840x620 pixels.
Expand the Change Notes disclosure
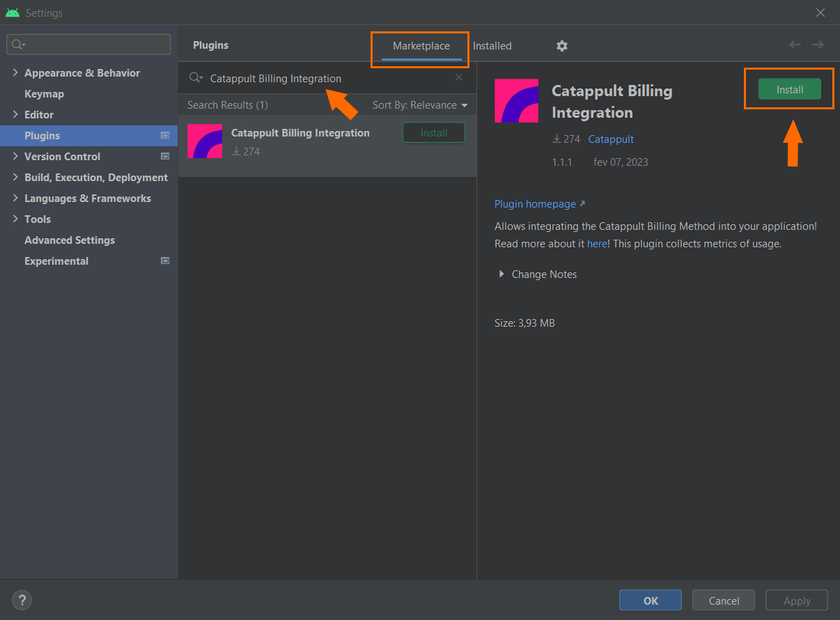pos(501,274)
